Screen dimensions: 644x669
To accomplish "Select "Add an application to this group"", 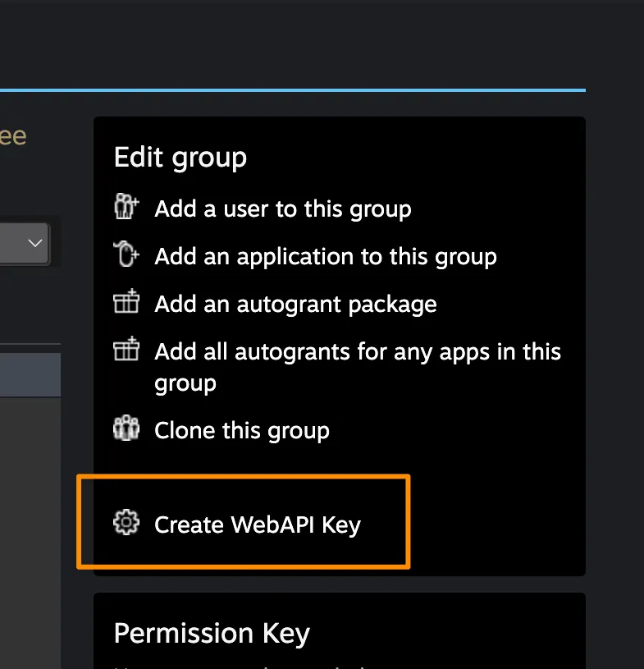I will pyautogui.click(x=325, y=256).
